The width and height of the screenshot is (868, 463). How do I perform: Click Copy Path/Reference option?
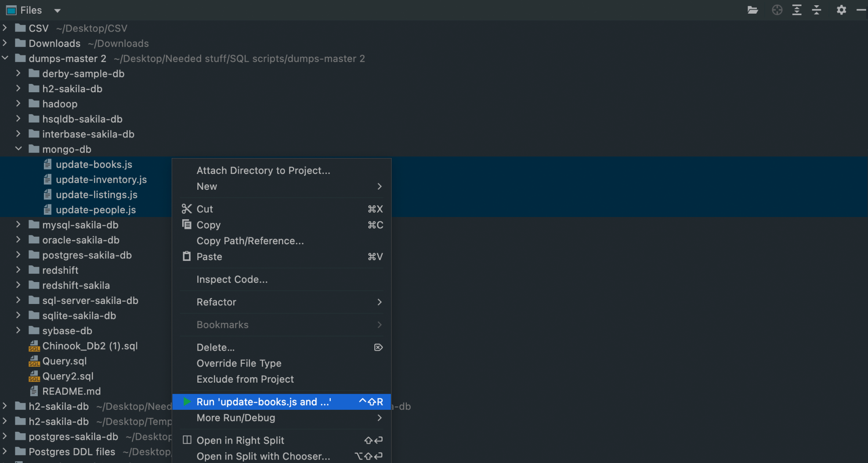pyautogui.click(x=250, y=241)
